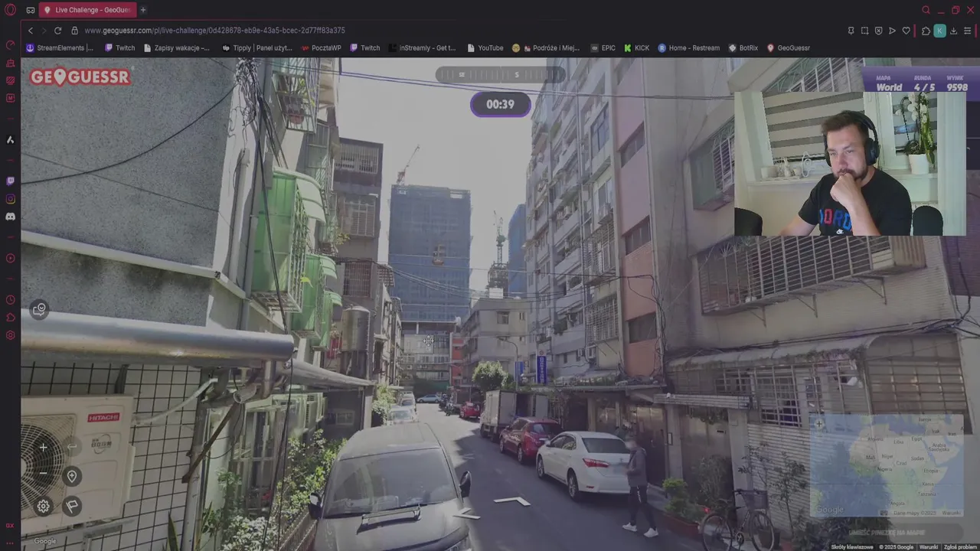Open the sidebar three-dots more menu
Image resolution: width=980 pixels, height=551 pixels.
tap(10, 543)
